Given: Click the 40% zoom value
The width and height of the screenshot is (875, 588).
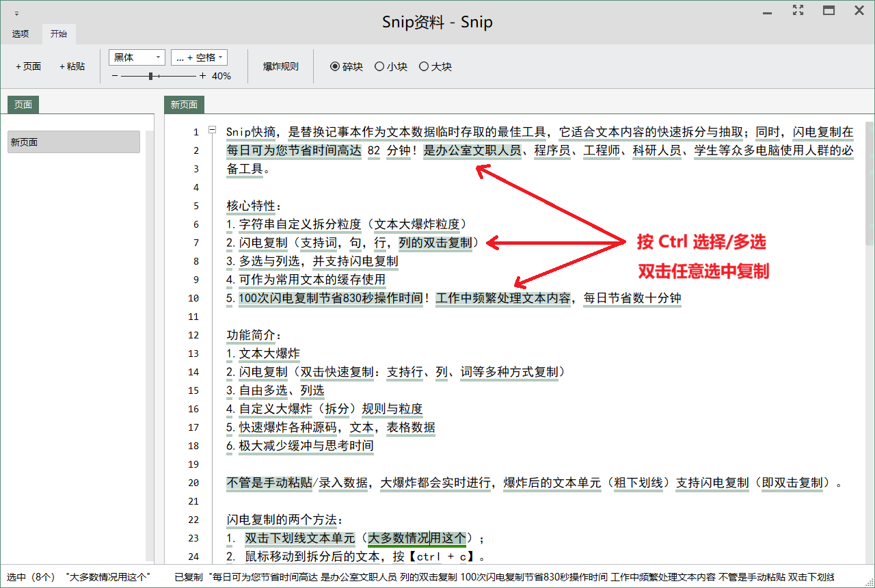Looking at the screenshot, I should coord(221,76).
